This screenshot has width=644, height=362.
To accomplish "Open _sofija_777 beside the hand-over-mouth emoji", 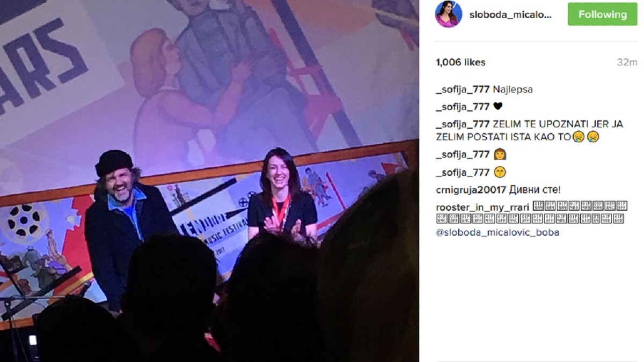I will [463, 172].
